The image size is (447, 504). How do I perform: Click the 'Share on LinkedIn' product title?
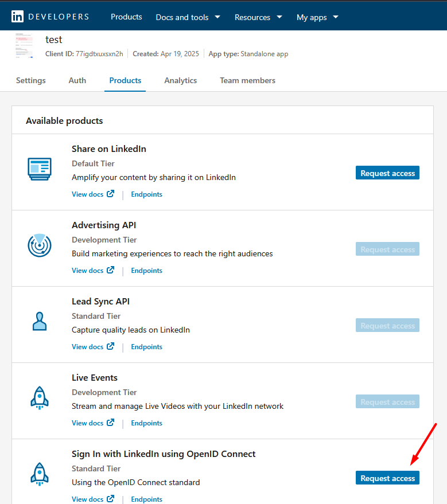(108, 149)
